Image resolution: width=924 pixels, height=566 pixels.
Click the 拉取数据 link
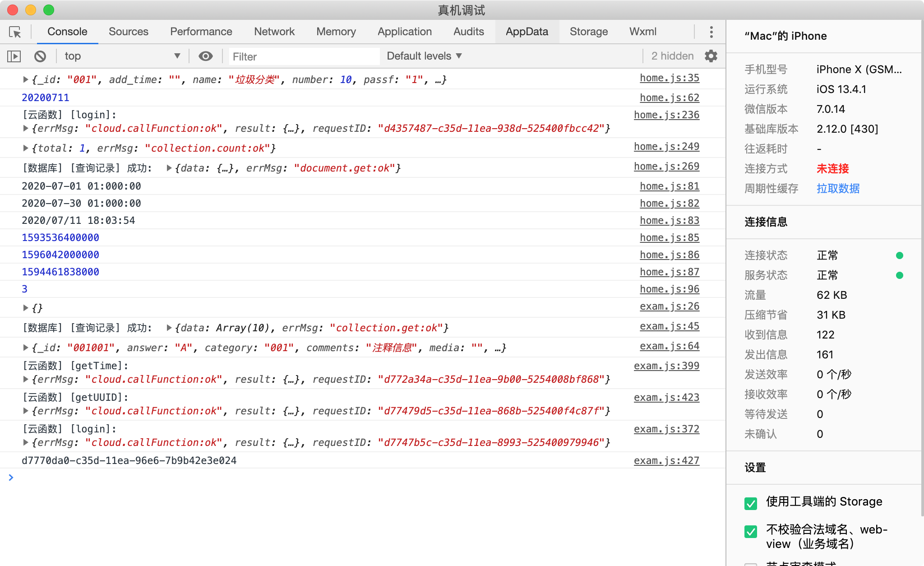click(x=838, y=188)
